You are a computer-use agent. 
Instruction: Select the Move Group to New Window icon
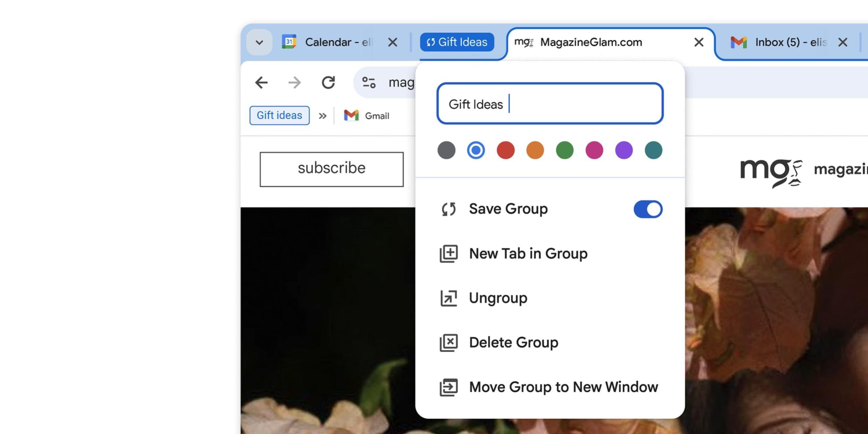point(448,387)
